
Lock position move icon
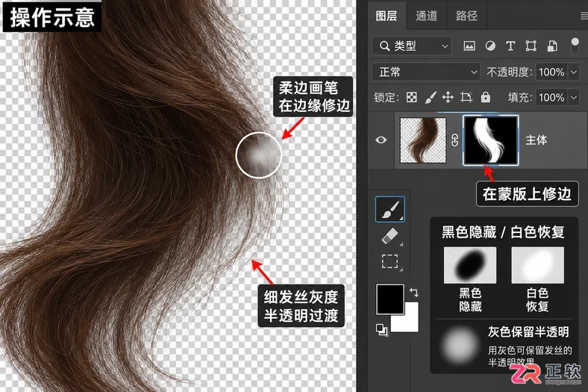coord(448,98)
